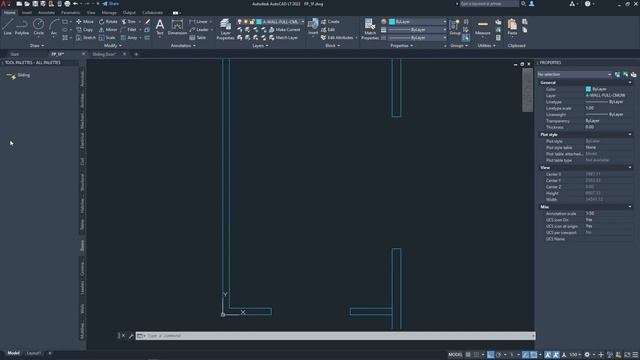Image resolution: width=640 pixels, height=360 pixels.
Task: Toggle polar tracking in status bar
Action: [498, 355]
